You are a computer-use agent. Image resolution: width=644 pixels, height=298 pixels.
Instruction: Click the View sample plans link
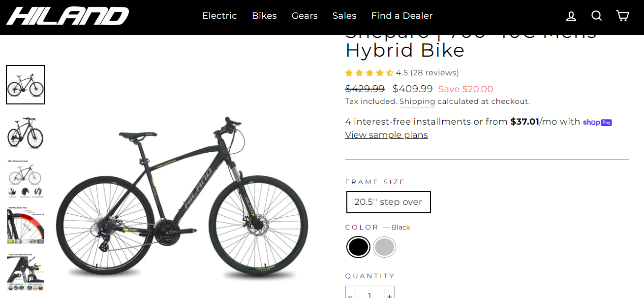tap(386, 135)
